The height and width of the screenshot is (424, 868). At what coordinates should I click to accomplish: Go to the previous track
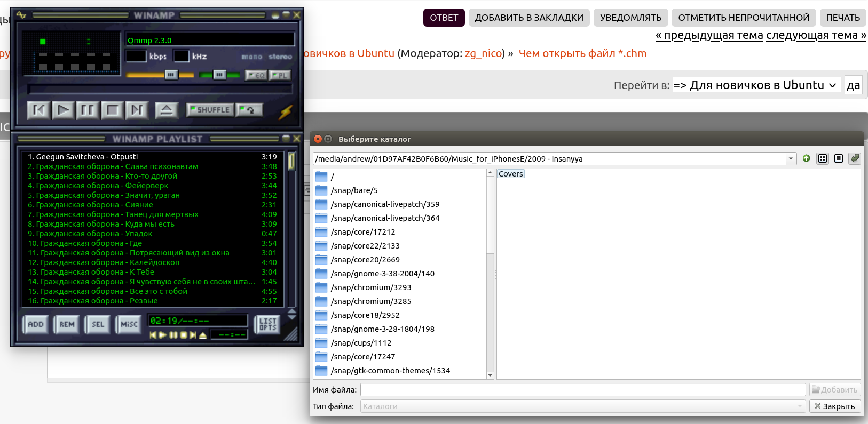coord(38,110)
